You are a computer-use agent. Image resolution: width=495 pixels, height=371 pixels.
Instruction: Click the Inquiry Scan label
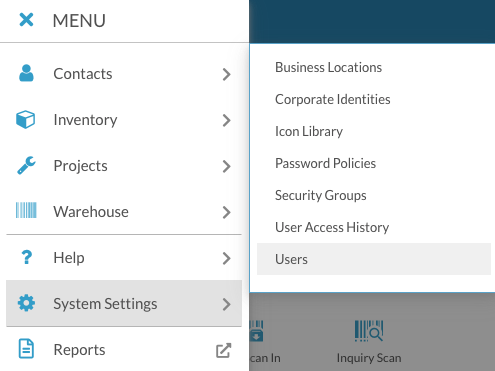point(369,358)
